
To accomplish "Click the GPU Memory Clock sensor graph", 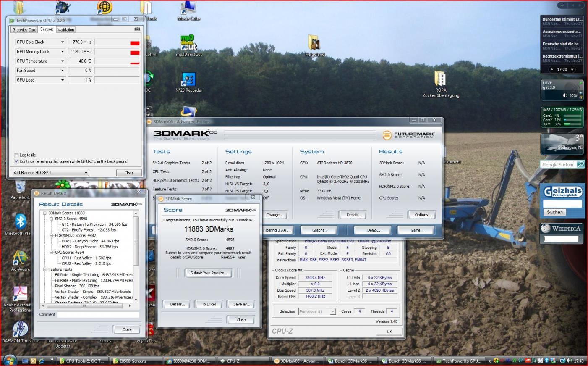I will 117,52.
